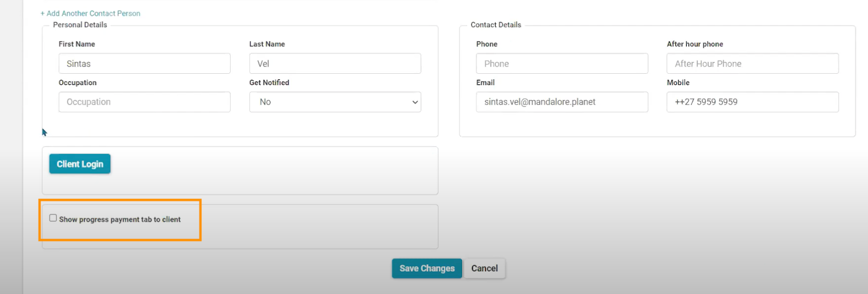The width and height of the screenshot is (868, 294).
Task: Select the Mobile number input field
Action: tap(752, 102)
